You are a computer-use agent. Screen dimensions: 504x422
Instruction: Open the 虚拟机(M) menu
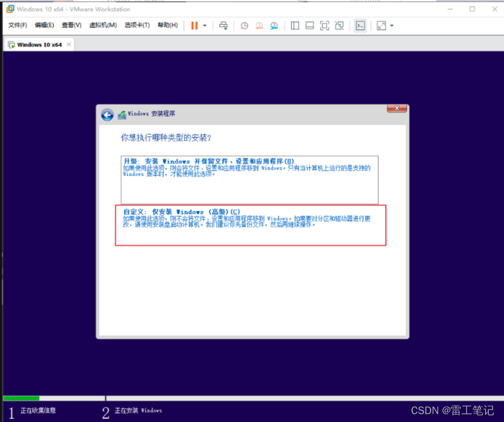pyautogui.click(x=103, y=26)
